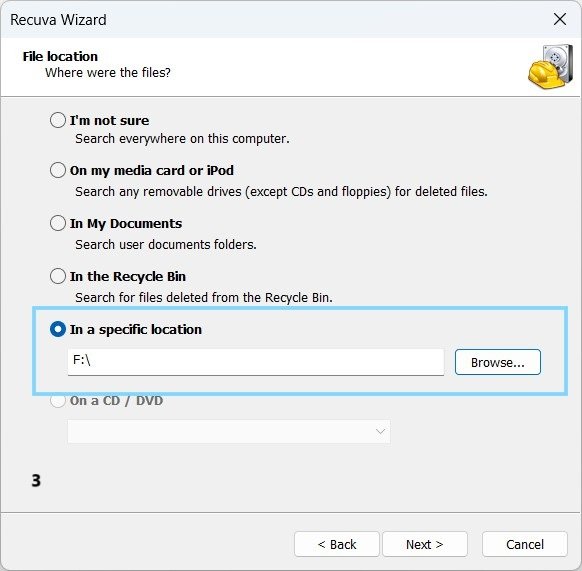The height and width of the screenshot is (571, 582).
Task: Click the "Recuva Wizard" title bar text
Action: tap(58, 20)
